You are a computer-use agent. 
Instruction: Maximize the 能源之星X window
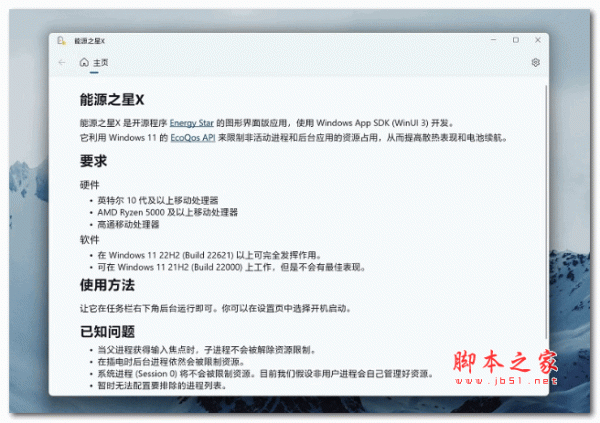(515, 40)
